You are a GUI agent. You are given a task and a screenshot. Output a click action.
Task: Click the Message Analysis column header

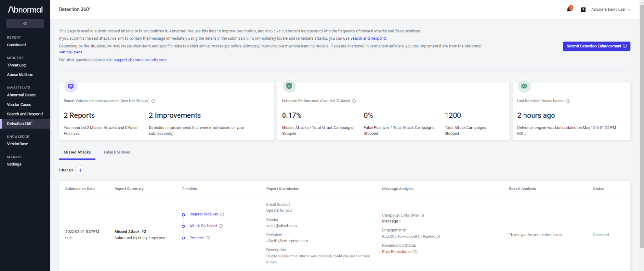pos(398,189)
